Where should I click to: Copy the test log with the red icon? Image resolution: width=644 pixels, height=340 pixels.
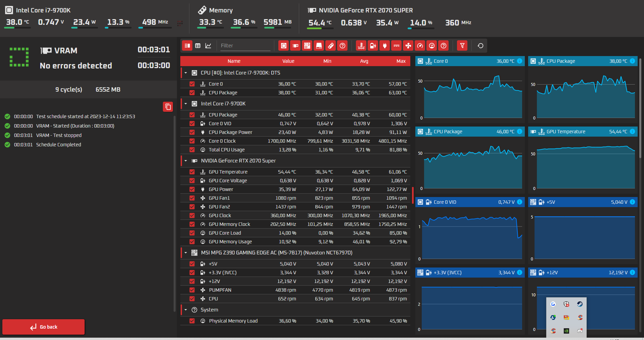pos(168,107)
